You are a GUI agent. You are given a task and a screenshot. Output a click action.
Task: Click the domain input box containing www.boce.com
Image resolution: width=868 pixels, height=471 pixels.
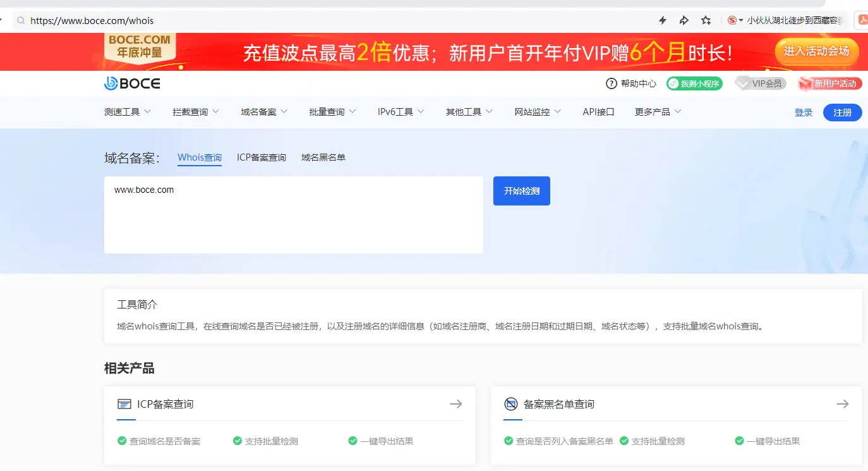click(294, 215)
